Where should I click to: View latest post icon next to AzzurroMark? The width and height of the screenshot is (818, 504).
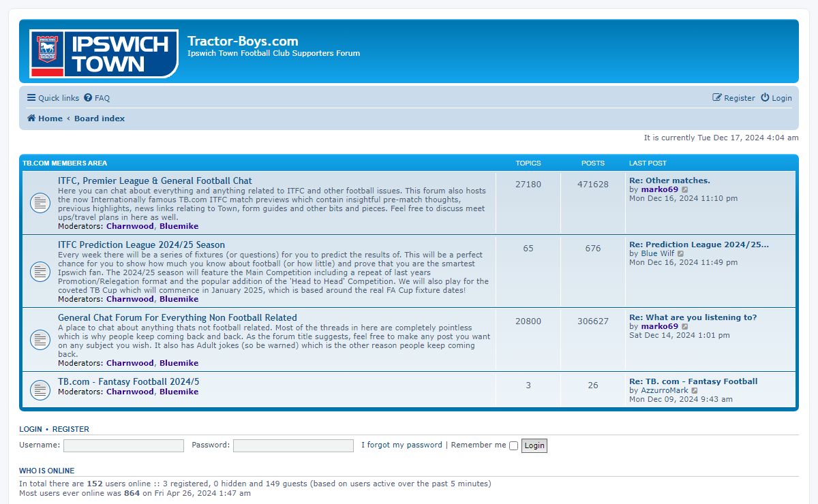tap(695, 391)
